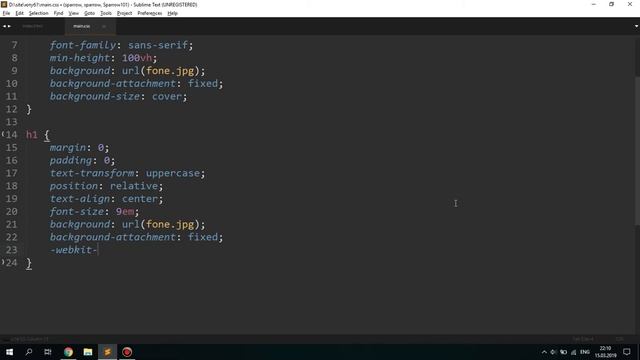The image size is (640, 360).
Task: Click the h1 selector on line 14
Action: [x=31, y=135]
